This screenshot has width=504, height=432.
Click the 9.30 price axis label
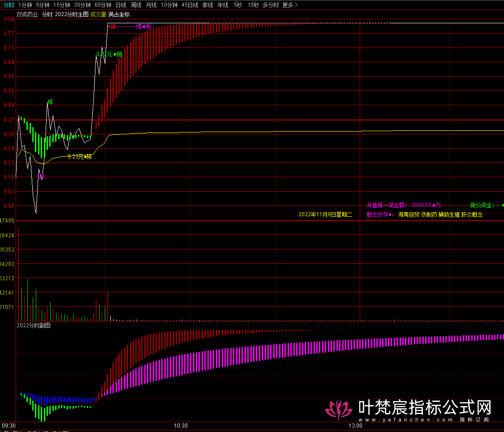(9, 134)
